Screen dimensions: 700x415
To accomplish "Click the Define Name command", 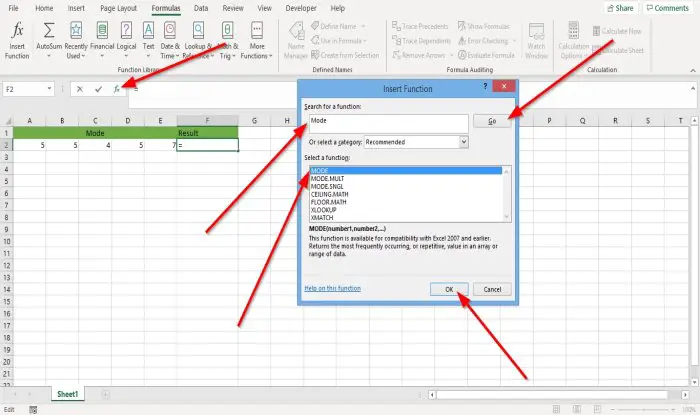I will coord(338,26).
